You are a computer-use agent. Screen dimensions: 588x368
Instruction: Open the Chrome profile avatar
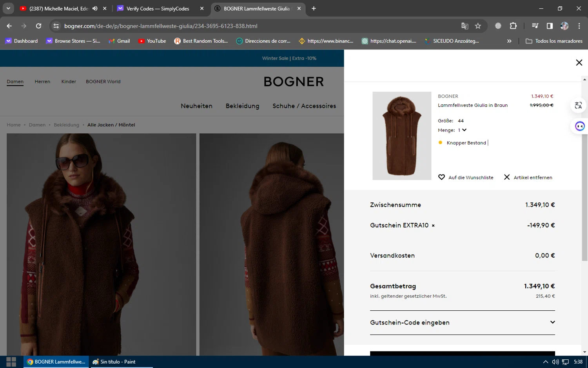pos(564,26)
